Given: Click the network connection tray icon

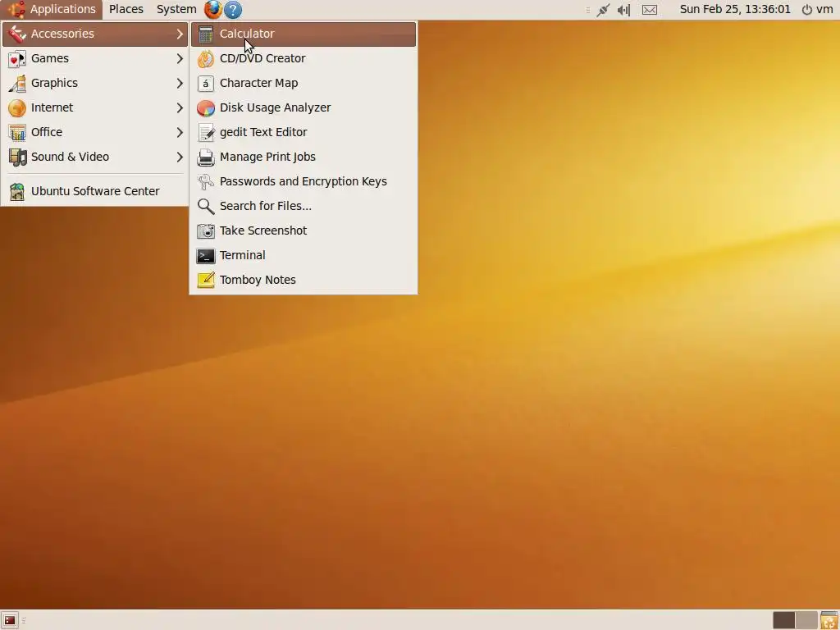Looking at the screenshot, I should [x=603, y=10].
